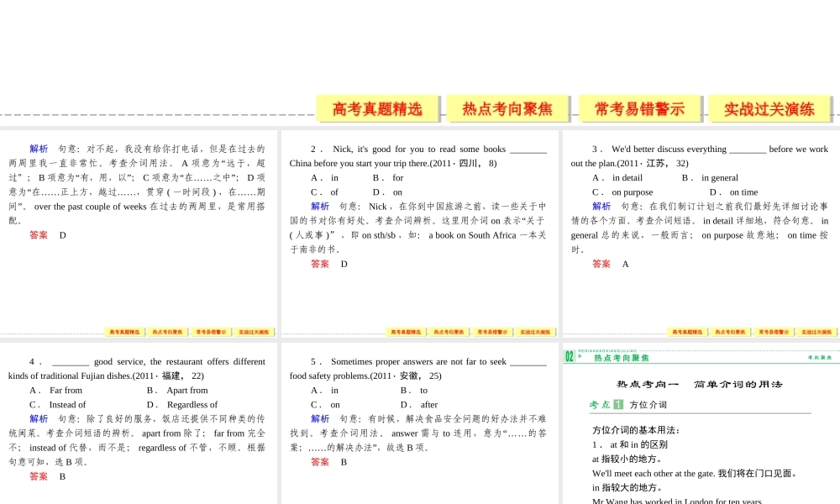840x504 pixels.
Task: Select option 'A. in' in question 5
Action: pos(324,391)
